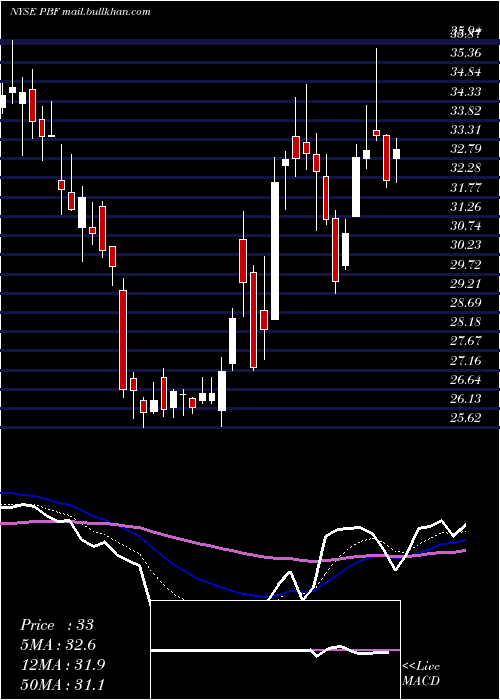Click the long red candlestick falling to 26.64
The image size is (500, 700).
point(123,340)
